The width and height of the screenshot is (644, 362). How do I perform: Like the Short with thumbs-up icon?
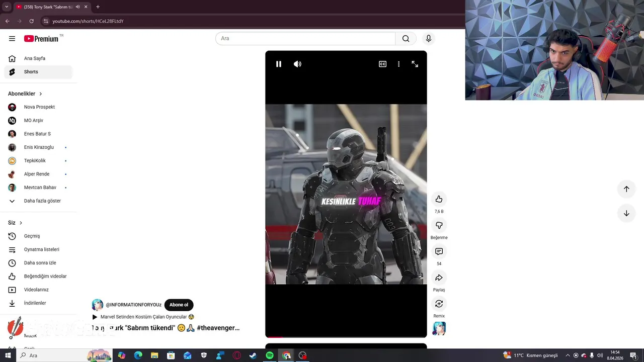tap(439, 199)
